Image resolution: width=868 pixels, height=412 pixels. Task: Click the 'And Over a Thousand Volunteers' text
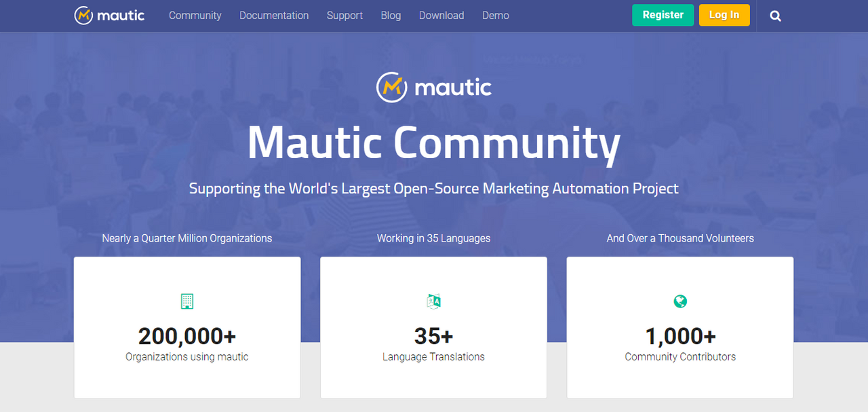680,238
